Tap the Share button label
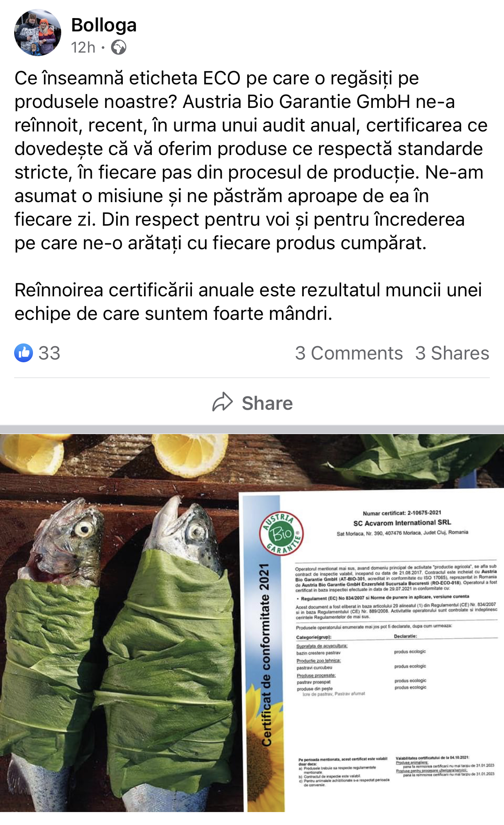Screen dimensions: 504x825 (x=267, y=403)
